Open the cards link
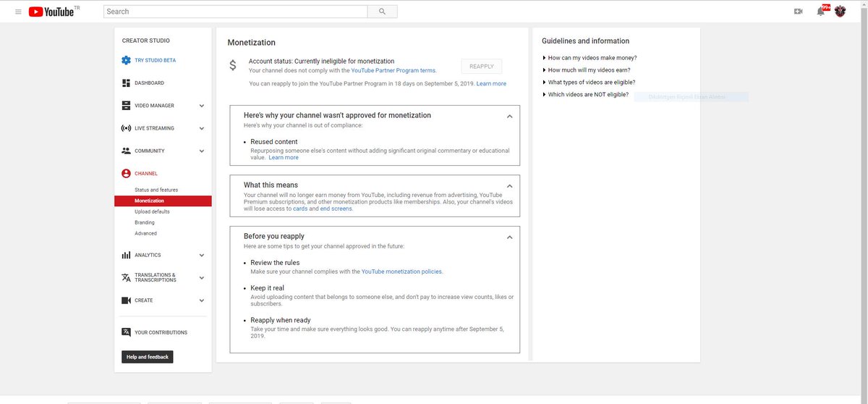This screenshot has width=868, height=404. click(300, 209)
